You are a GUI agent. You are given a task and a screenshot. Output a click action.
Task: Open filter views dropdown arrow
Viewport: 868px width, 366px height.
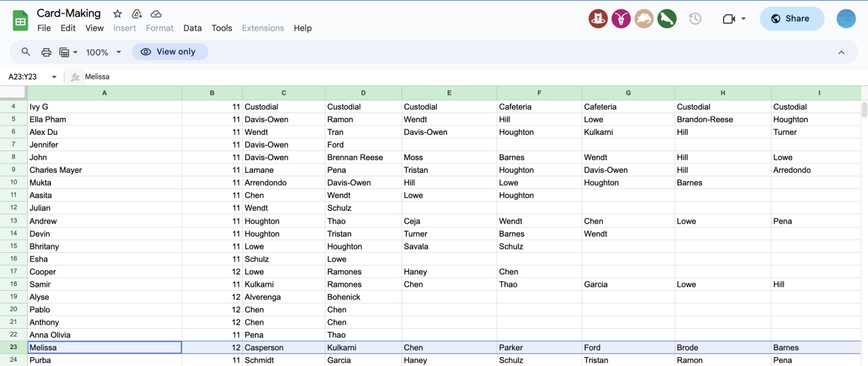[75, 52]
